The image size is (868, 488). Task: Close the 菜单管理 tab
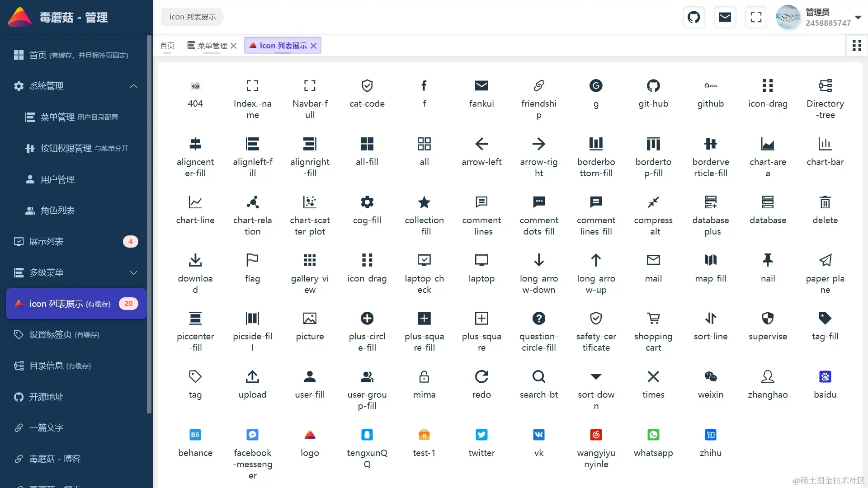233,46
